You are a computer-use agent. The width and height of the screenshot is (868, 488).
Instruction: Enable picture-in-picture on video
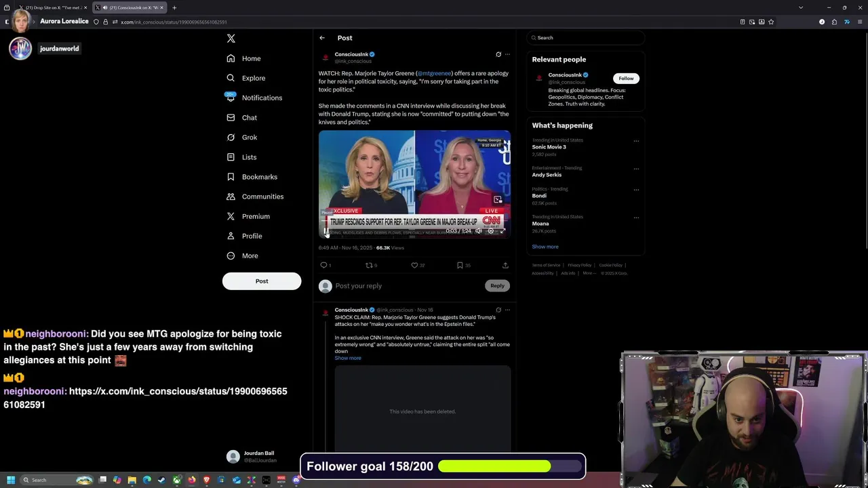coord(498,199)
